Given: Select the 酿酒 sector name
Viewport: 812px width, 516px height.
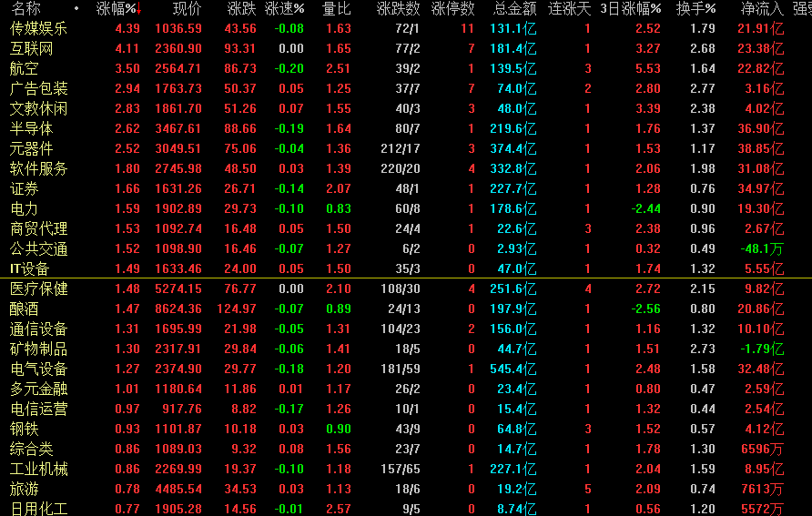Looking at the screenshot, I should [x=25, y=309].
